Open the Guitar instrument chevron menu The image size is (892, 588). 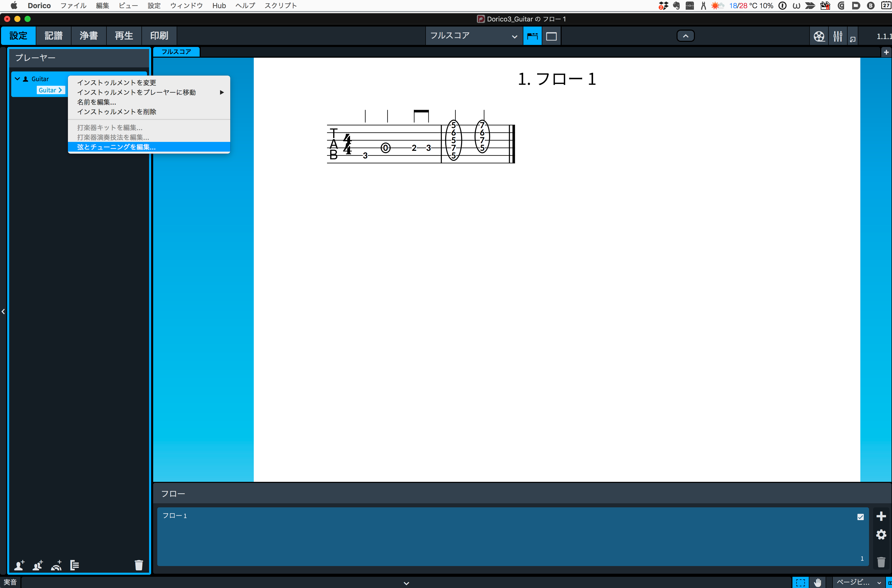[x=60, y=90]
